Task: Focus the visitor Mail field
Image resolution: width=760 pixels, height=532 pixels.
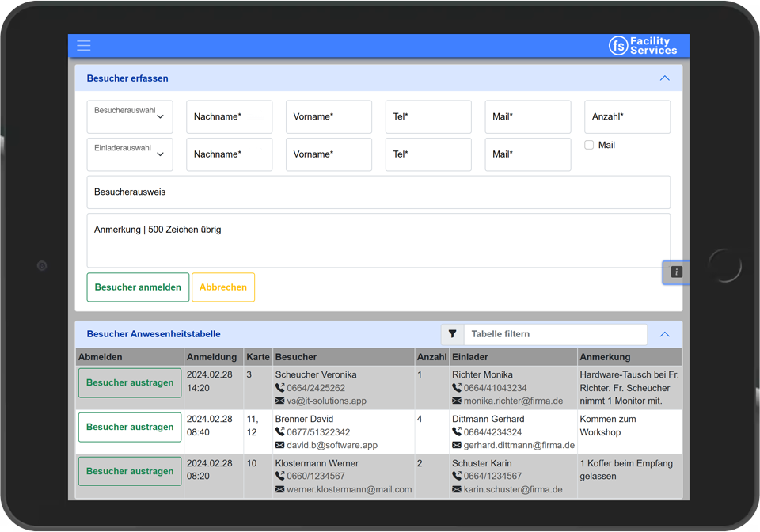Action: click(x=528, y=116)
